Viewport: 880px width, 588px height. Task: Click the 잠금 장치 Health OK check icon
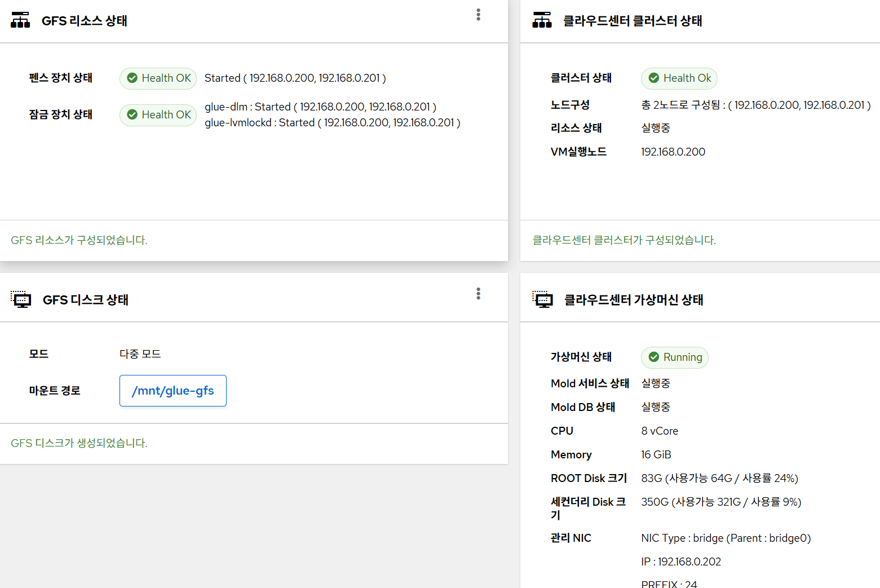point(132,115)
